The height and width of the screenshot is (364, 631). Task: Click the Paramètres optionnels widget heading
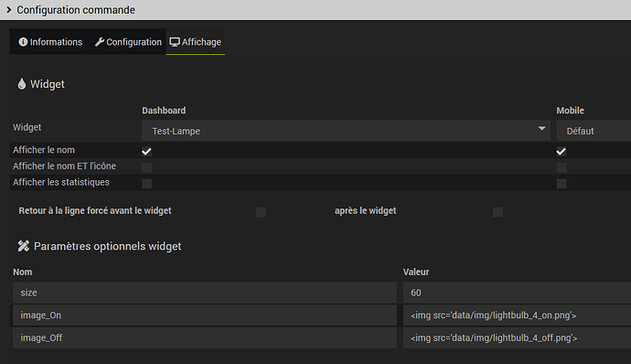point(107,246)
